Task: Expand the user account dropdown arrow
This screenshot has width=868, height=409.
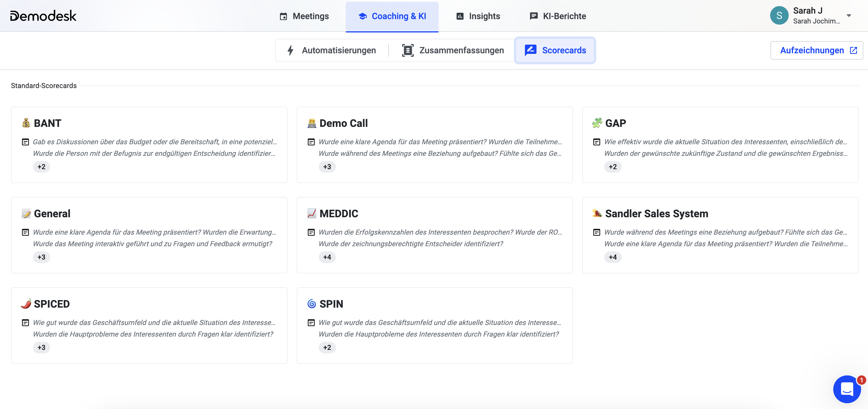Action: tap(849, 16)
